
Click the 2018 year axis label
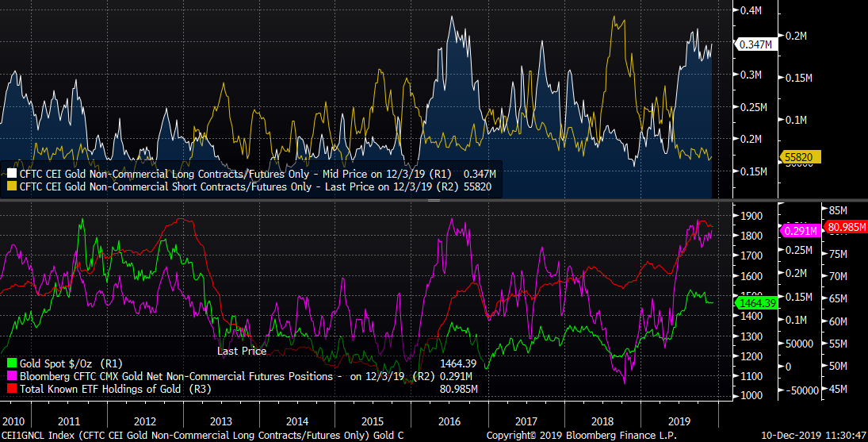coord(602,421)
